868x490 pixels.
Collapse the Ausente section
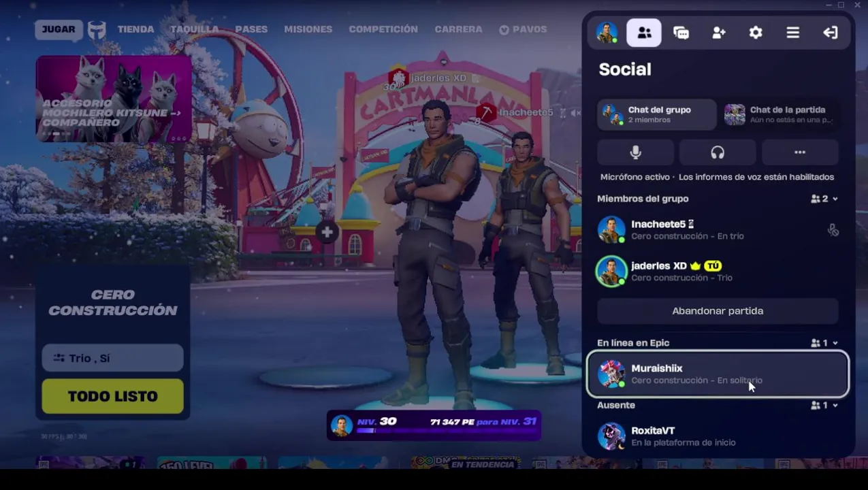tap(824, 405)
